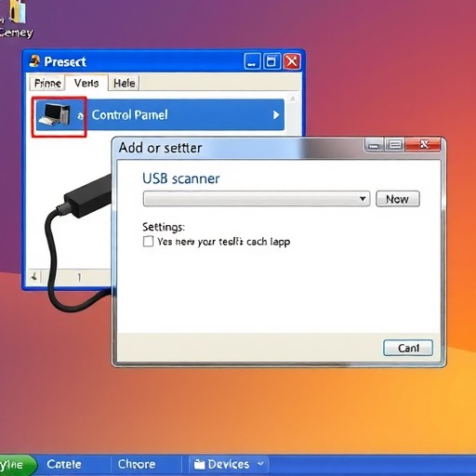Minimize the Present window
476x476 pixels.
coord(252,61)
